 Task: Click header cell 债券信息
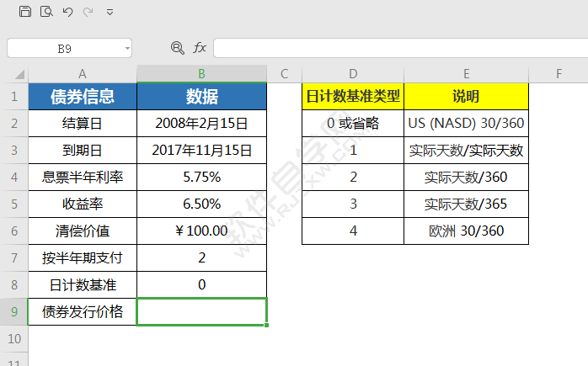(x=83, y=96)
